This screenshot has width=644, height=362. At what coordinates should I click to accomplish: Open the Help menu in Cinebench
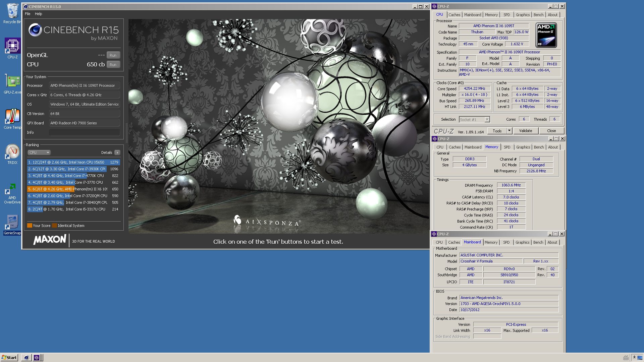pos(38,14)
